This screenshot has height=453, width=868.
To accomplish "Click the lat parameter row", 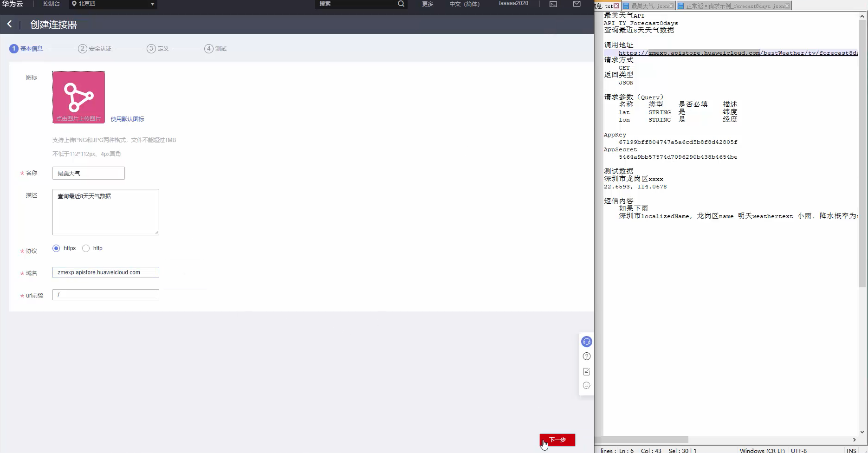I will 678,112.
